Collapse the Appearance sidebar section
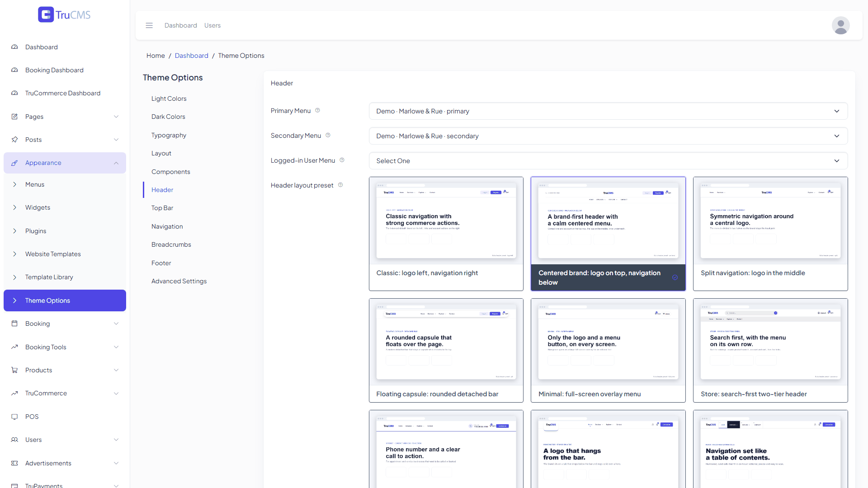This screenshot has width=868, height=488. pyautogui.click(x=116, y=163)
